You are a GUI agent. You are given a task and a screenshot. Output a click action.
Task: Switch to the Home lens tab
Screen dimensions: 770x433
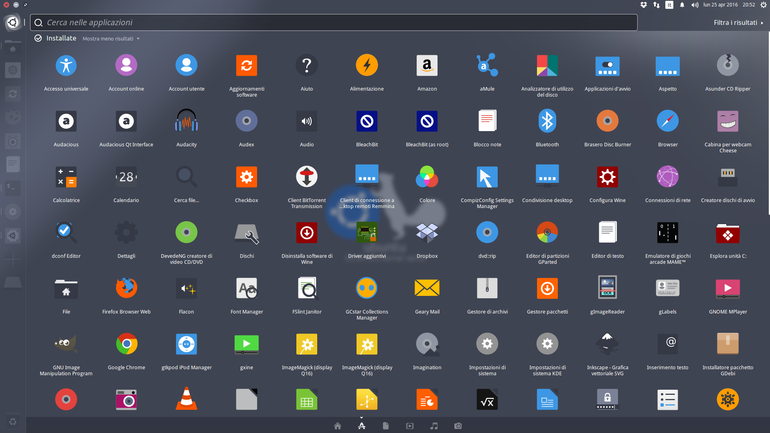tap(337, 426)
